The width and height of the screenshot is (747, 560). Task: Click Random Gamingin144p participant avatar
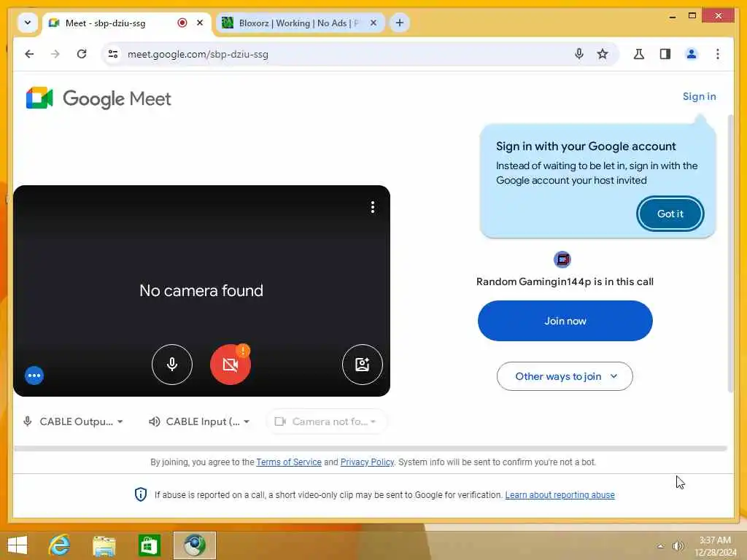[562, 260]
